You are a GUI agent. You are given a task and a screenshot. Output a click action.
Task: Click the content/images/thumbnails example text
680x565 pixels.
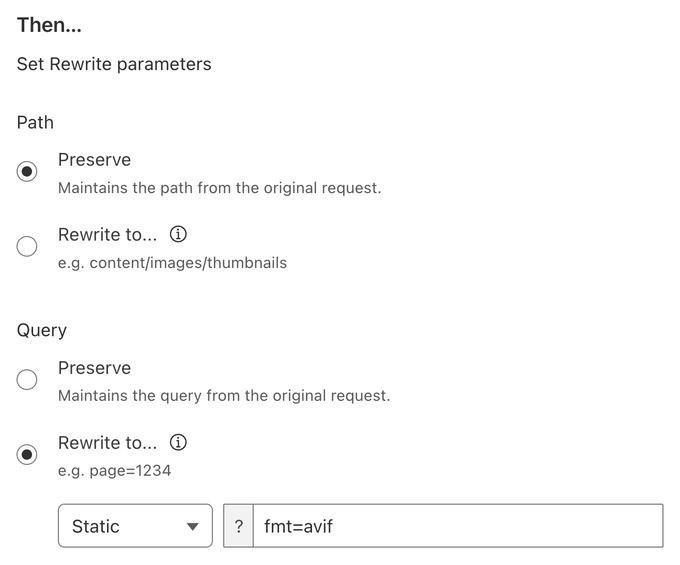click(172, 263)
